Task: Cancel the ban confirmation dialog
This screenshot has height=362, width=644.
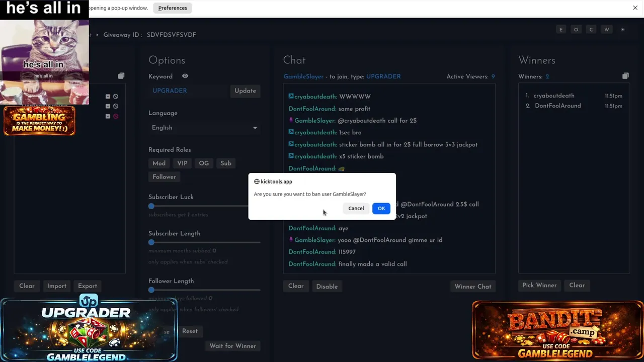Action: [356, 208]
